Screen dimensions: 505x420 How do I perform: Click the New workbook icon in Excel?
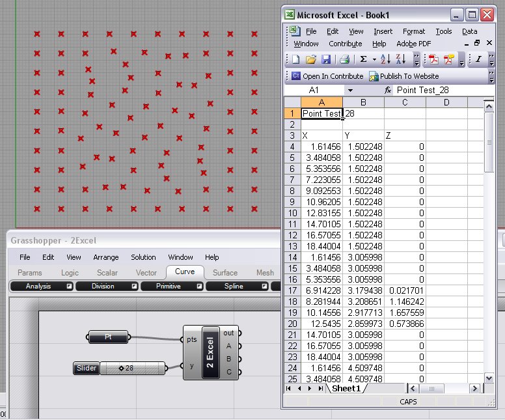click(295, 59)
